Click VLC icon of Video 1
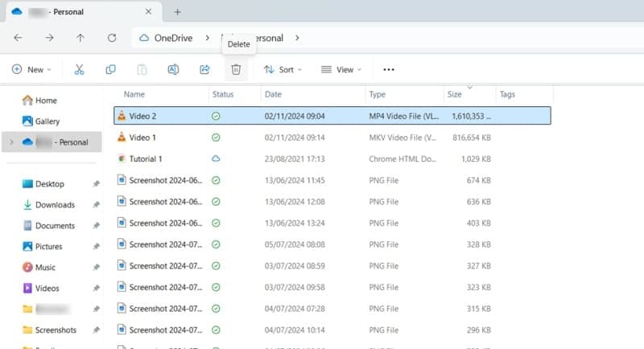 coord(122,137)
